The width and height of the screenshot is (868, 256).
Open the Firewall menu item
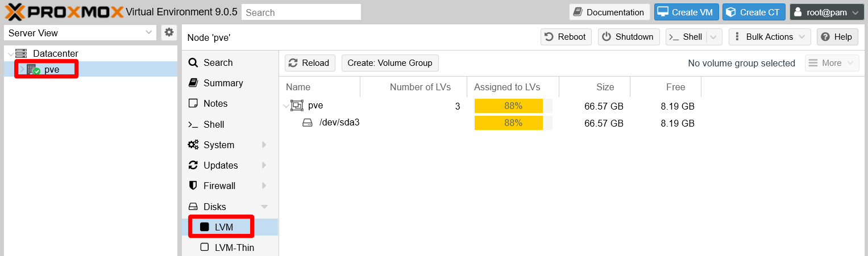[230, 186]
